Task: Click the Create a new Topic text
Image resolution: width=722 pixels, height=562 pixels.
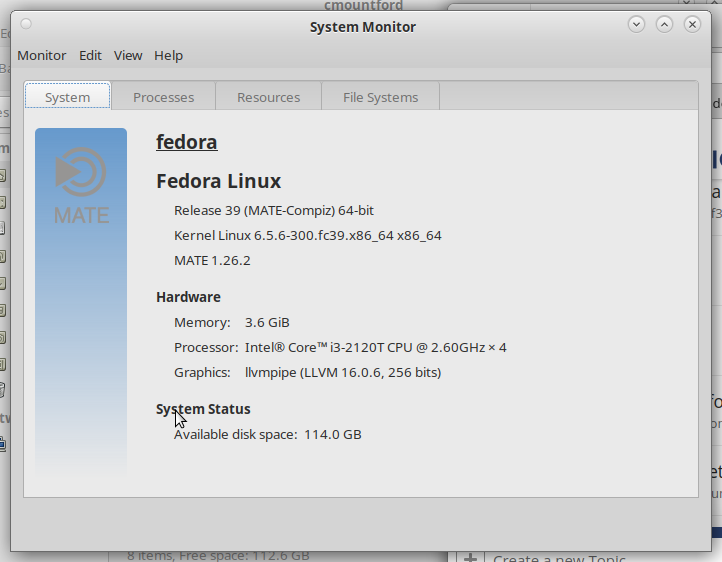Action: click(559, 558)
